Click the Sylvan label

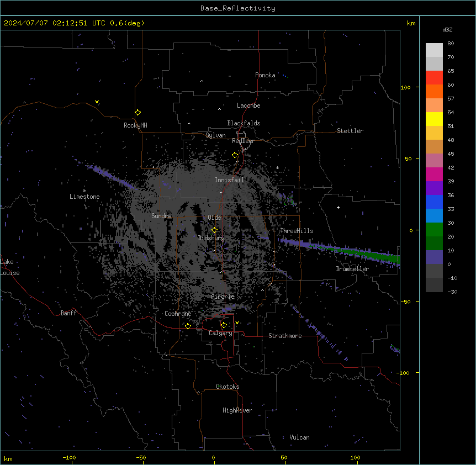(215, 135)
